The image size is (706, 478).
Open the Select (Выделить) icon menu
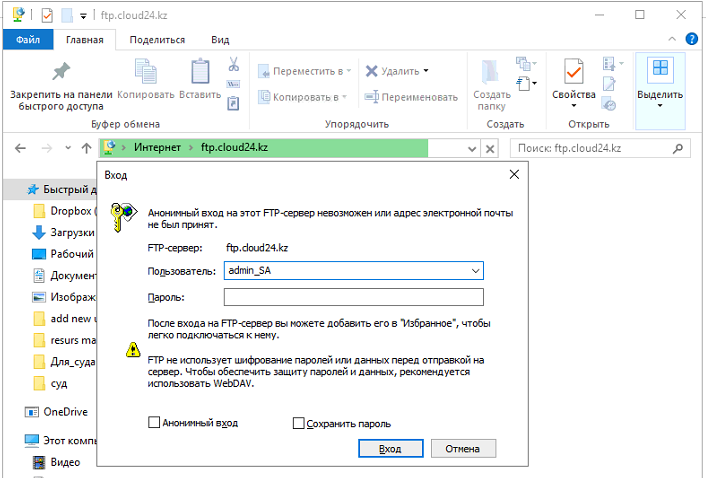[660, 80]
